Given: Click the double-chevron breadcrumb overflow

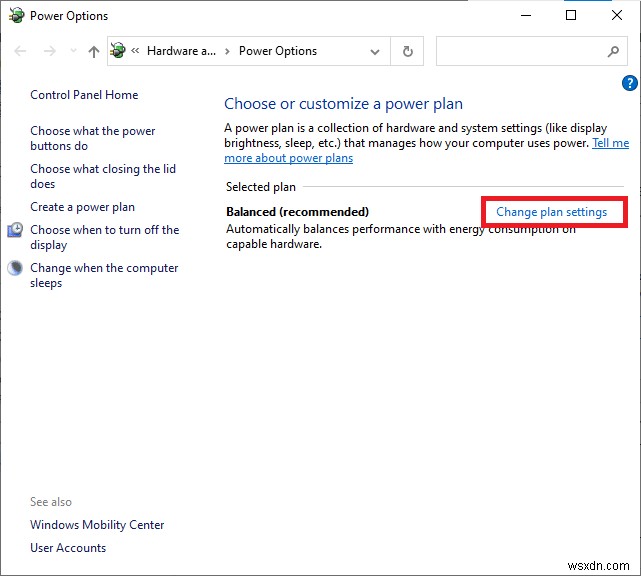Looking at the screenshot, I should point(135,51).
